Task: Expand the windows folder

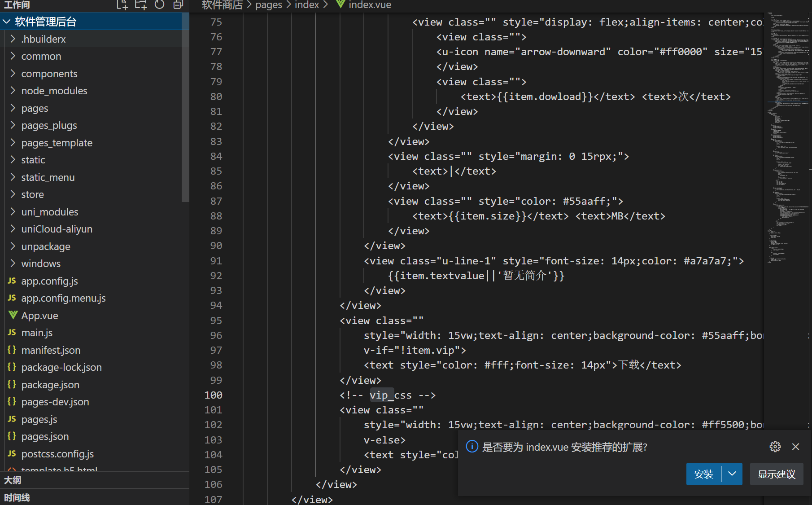Action: click(13, 263)
